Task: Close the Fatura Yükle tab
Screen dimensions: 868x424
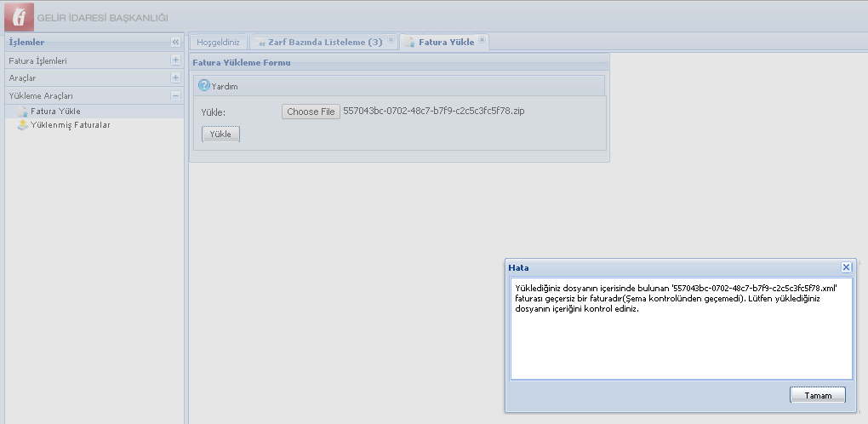Action: 482,40
